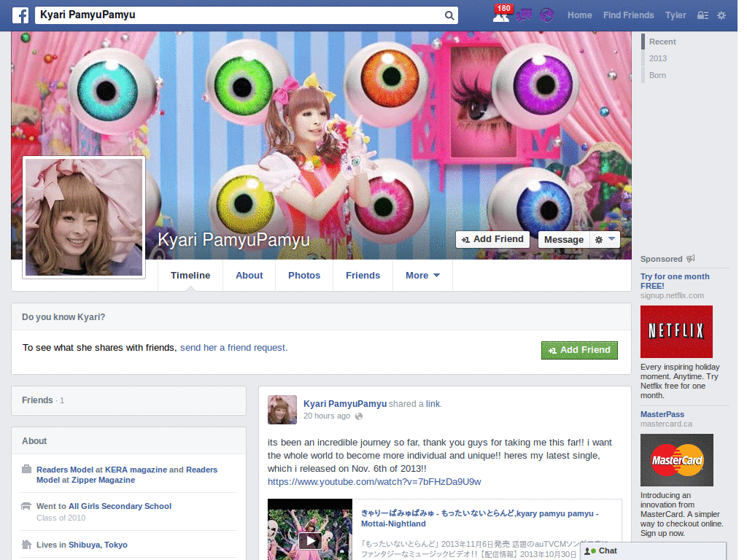Open the MasterPass ad title
This screenshot has width=747, height=560.
pos(662,414)
